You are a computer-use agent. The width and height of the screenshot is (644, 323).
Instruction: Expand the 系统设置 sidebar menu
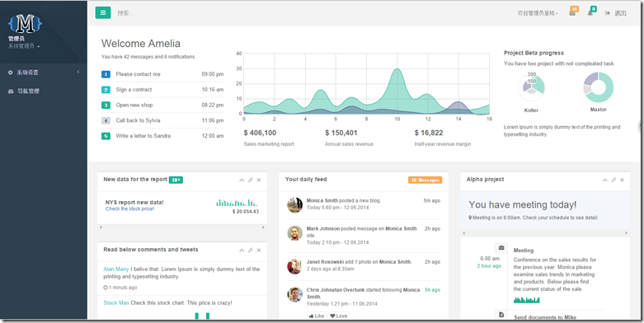[x=44, y=73]
